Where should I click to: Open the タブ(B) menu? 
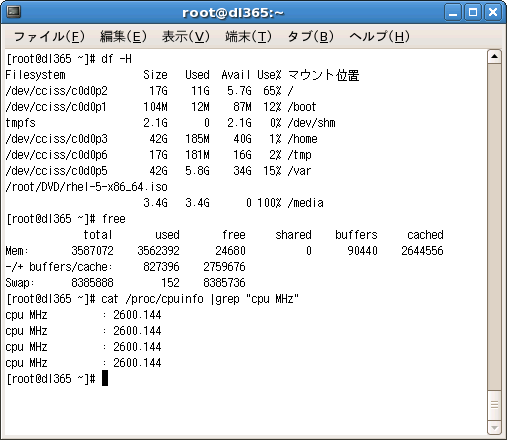(310, 37)
